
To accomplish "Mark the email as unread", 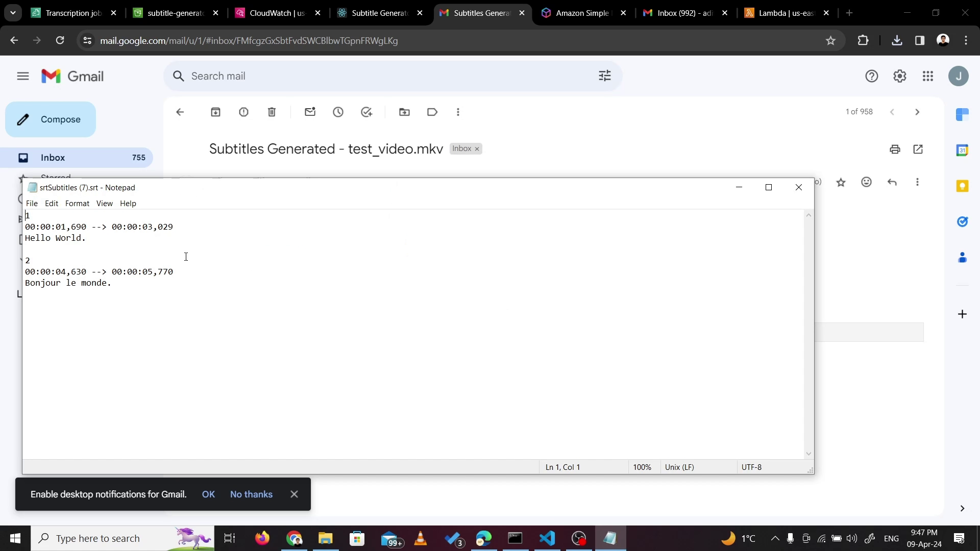I will point(310,112).
